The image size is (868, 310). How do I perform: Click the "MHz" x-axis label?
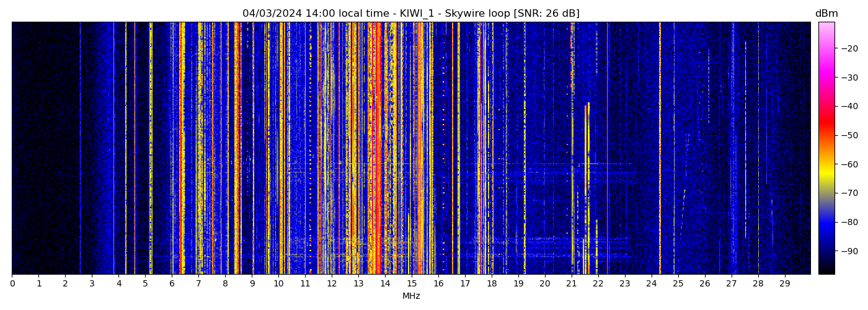[411, 296]
